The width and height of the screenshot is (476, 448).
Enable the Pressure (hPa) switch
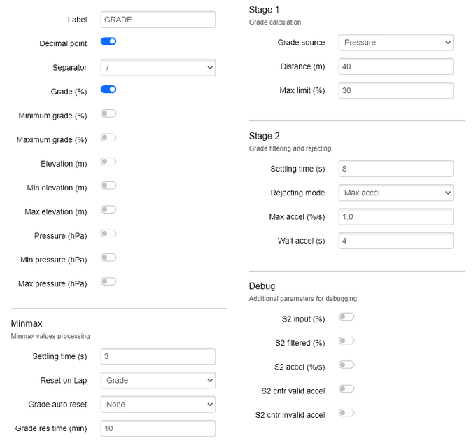pos(108,233)
